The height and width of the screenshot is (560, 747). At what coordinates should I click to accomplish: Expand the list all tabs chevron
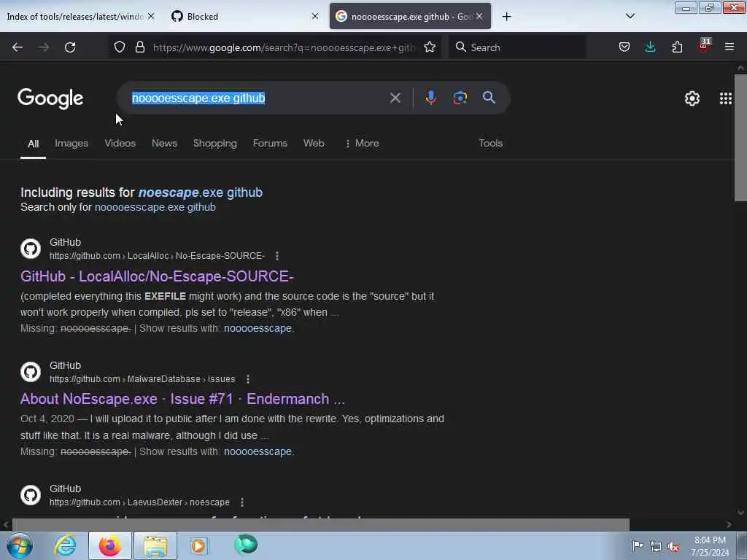pyautogui.click(x=630, y=16)
